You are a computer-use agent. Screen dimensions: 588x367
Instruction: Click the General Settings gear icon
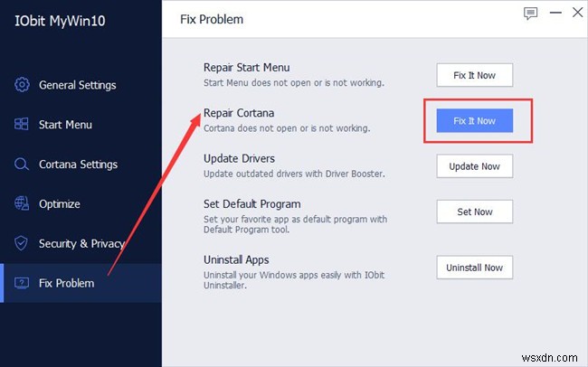point(22,85)
